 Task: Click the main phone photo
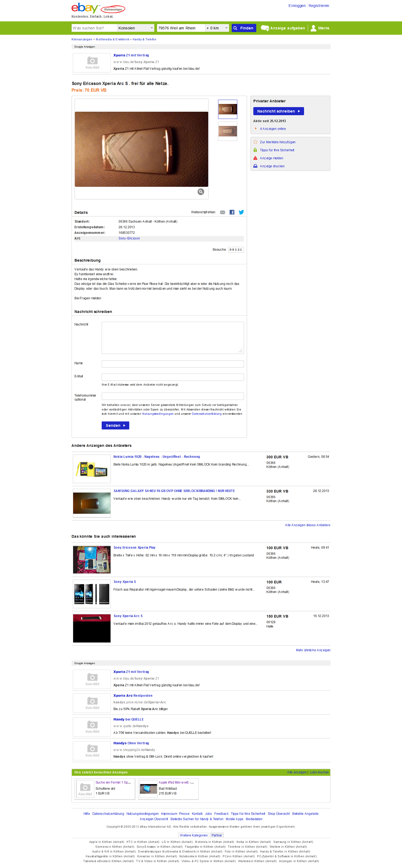141,149
